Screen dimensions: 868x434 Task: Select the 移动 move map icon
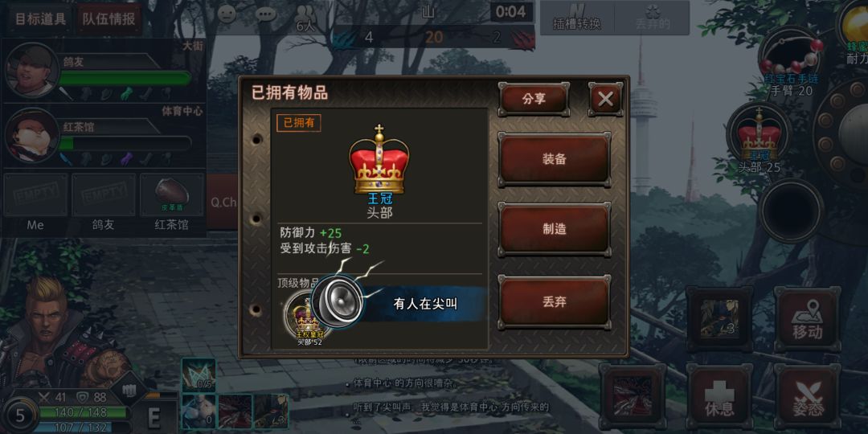point(807,318)
